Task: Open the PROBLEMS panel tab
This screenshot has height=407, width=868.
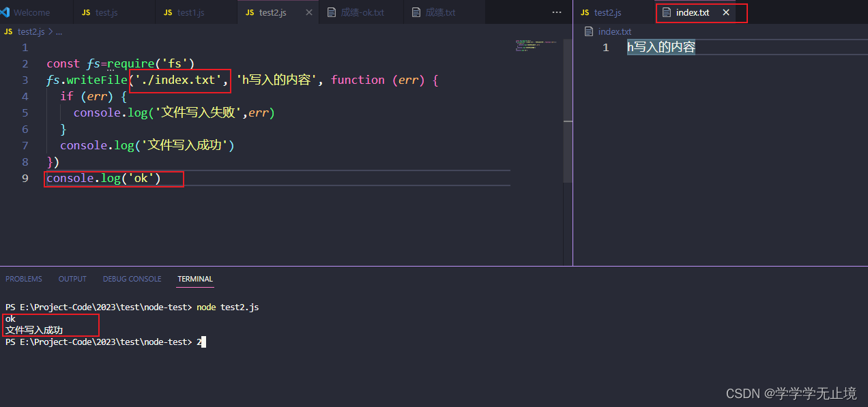Action: point(24,279)
